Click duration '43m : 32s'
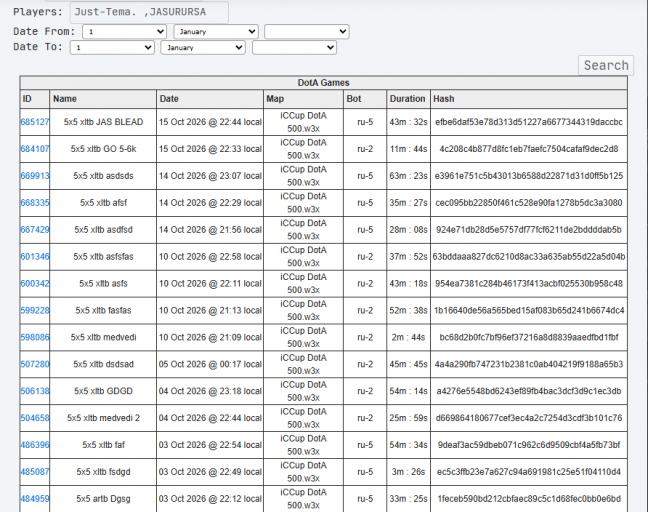Viewport: 648px width, 512px height. 408,122
